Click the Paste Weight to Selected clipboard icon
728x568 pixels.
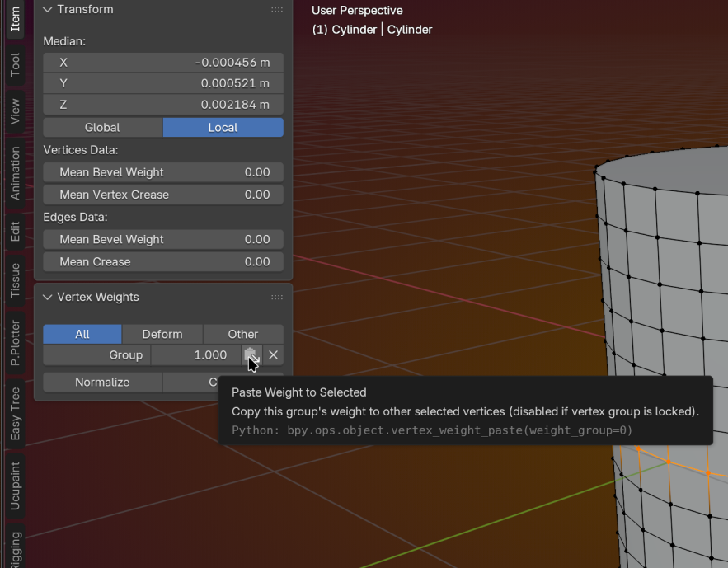point(251,354)
